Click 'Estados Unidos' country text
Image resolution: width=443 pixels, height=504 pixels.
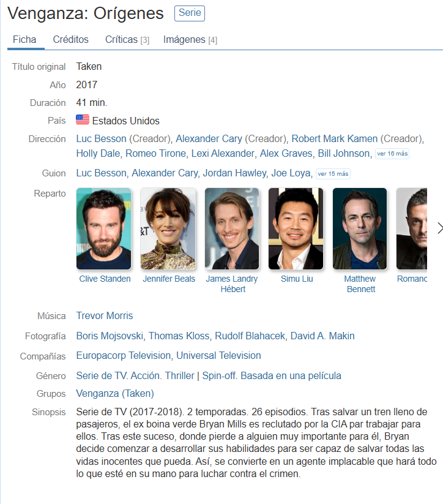[125, 121]
